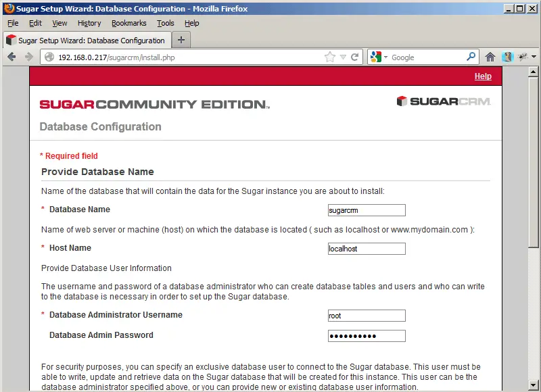Click the browser Back arrow button
Screen dimensions: 541x392
click(x=11, y=57)
